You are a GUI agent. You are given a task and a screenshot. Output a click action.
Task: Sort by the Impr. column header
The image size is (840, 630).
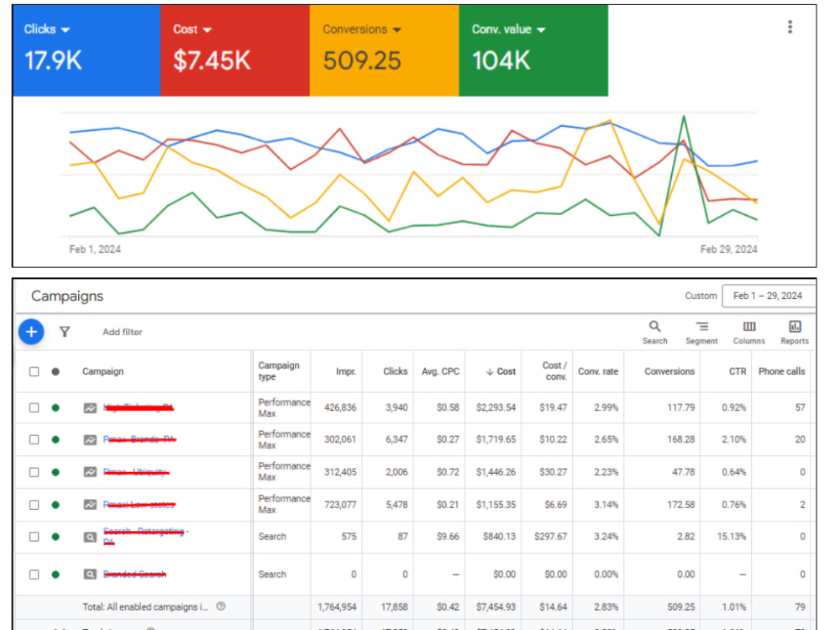pos(346,372)
